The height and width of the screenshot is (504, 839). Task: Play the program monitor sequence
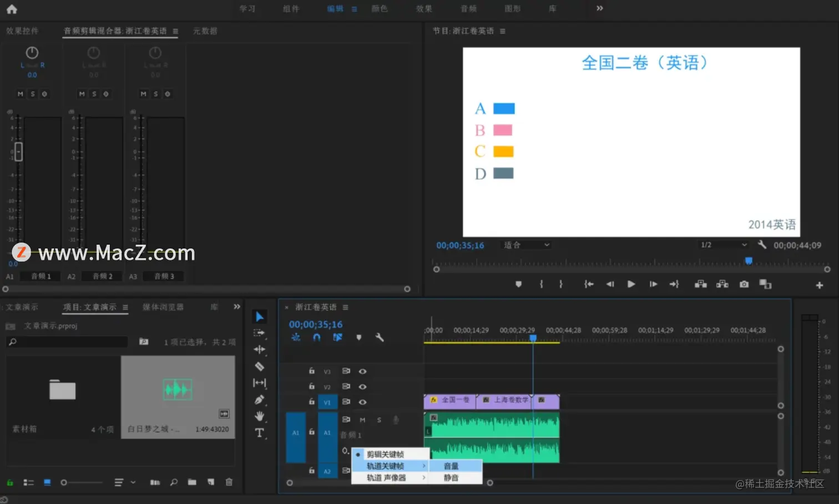631,284
